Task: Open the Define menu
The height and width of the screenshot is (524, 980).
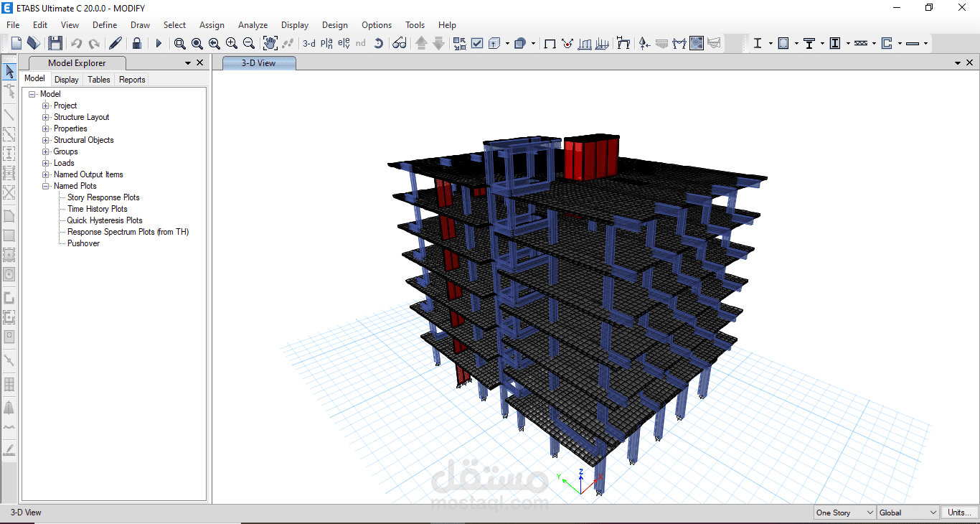Action: click(105, 24)
